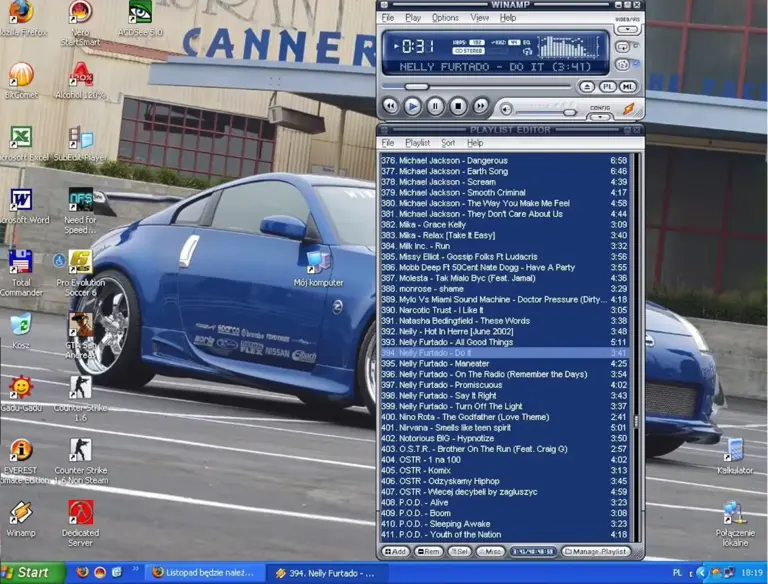This screenshot has width=768, height=584.
Task: Expand the Config drawer arrow
Action: pyautogui.click(x=600, y=117)
